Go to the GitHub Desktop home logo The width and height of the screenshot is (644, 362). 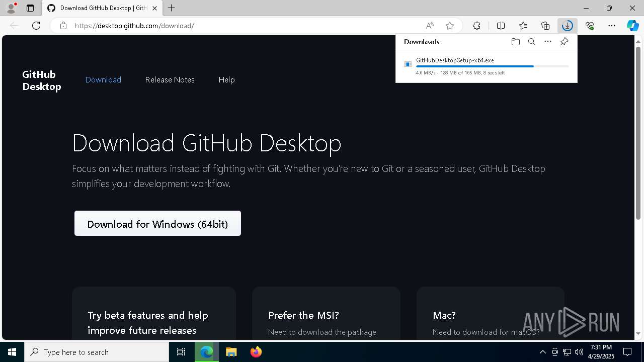tap(41, 80)
